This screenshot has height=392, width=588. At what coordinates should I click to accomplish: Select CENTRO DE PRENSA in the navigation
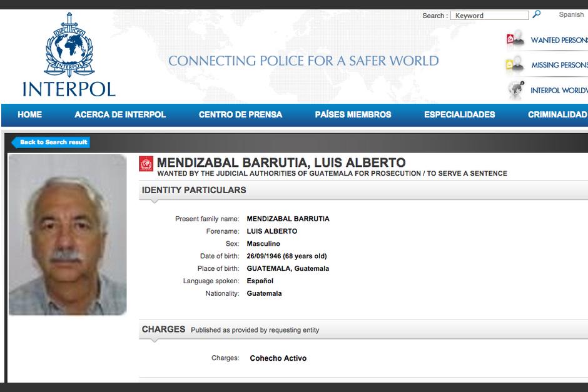240,115
